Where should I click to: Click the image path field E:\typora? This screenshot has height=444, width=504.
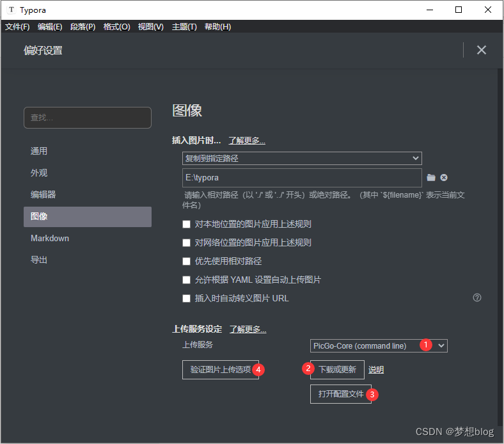click(x=302, y=178)
